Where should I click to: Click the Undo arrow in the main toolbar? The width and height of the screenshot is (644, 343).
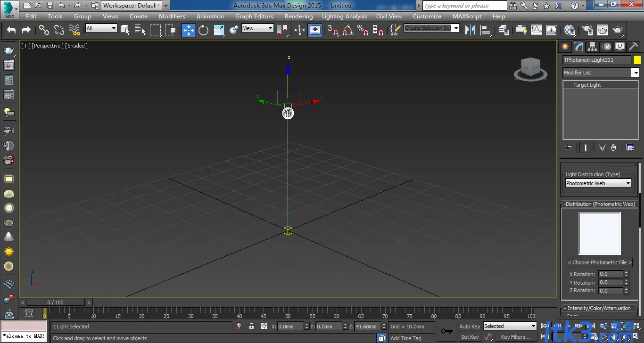pyautogui.click(x=11, y=30)
